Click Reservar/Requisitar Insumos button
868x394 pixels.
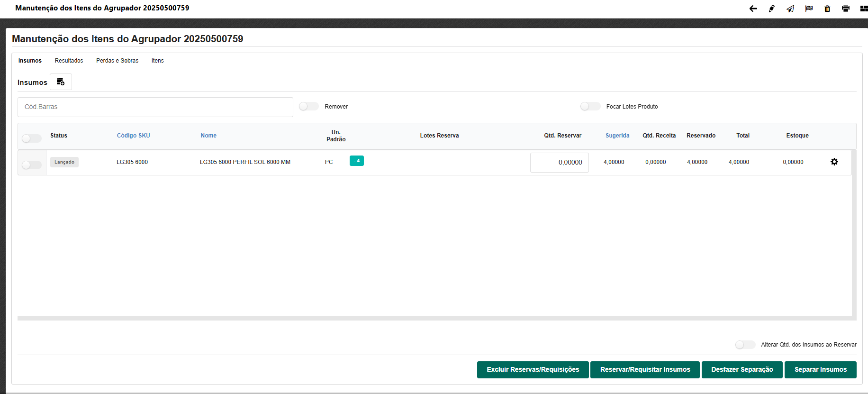coord(645,370)
